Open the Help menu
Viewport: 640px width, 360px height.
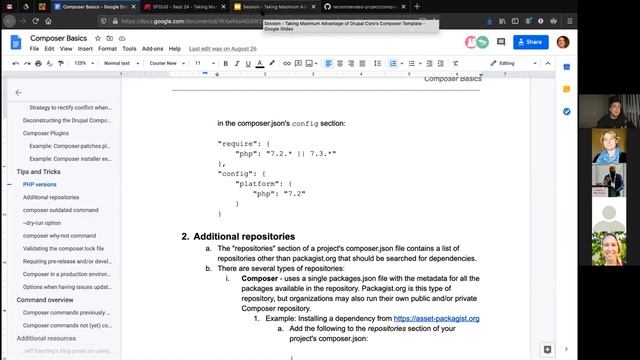pos(175,49)
